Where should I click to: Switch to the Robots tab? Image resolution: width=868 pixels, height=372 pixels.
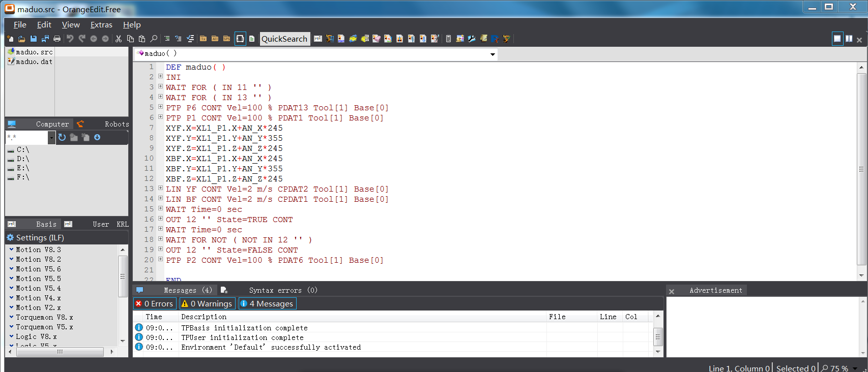tap(117, 124)
